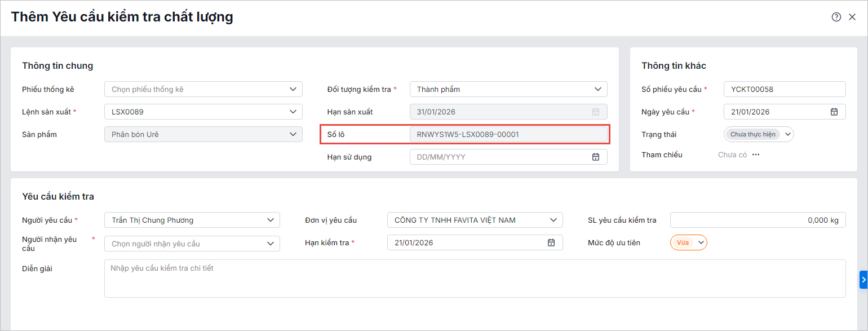The height and width of the screenshot is (331, 868).
Task: Click the Số phiếu yêu cầu field
Action: point(785,89)
